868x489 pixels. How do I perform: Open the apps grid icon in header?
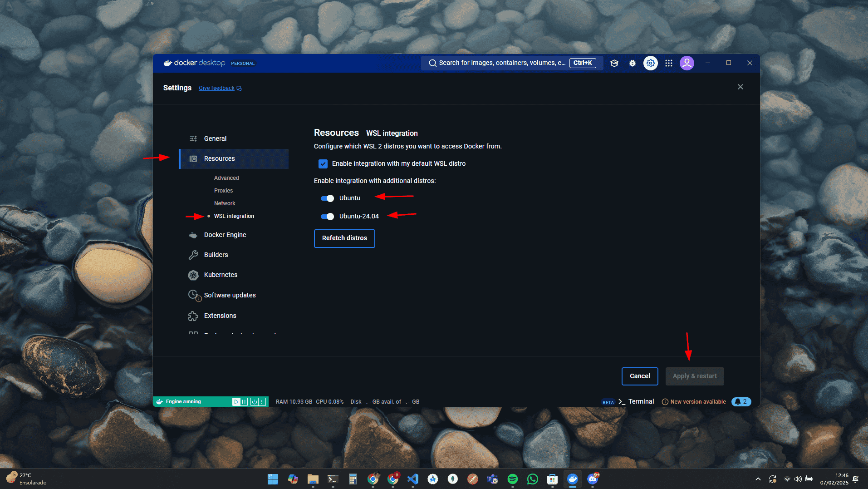click(x=669, y=63)
